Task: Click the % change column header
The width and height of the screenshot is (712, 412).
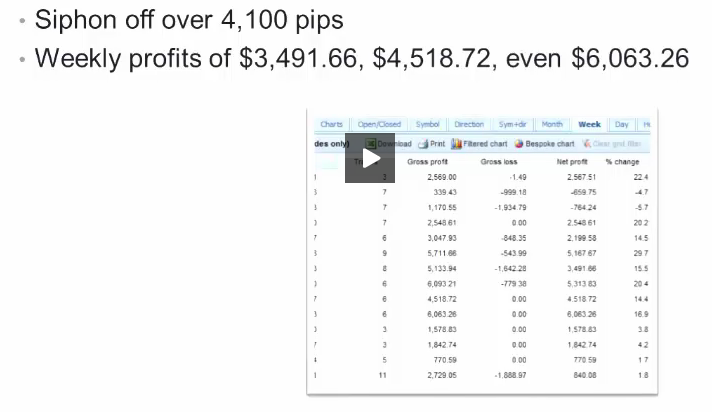Action: [x=621, y=162]
